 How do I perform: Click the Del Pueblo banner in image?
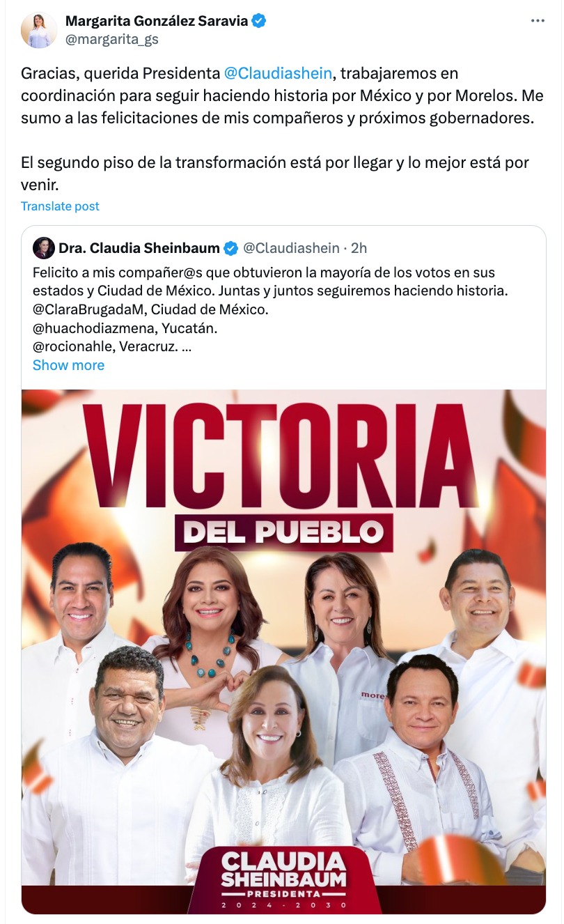pos(283,533)
